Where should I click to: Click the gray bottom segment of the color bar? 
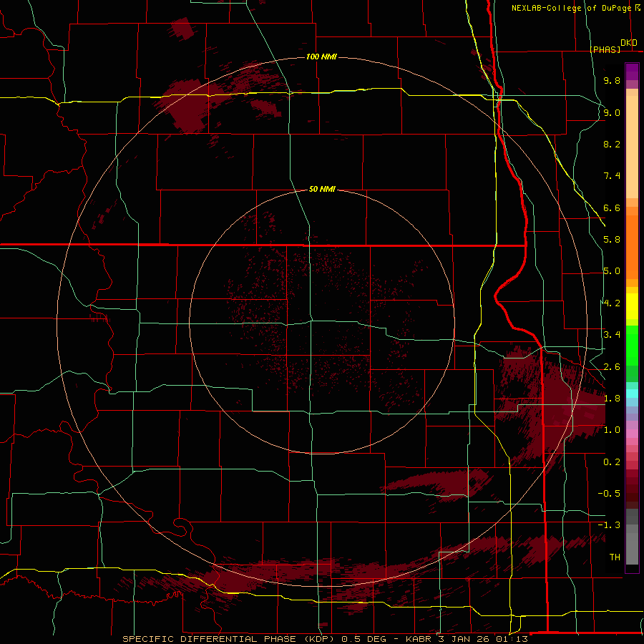pos(632,548)
